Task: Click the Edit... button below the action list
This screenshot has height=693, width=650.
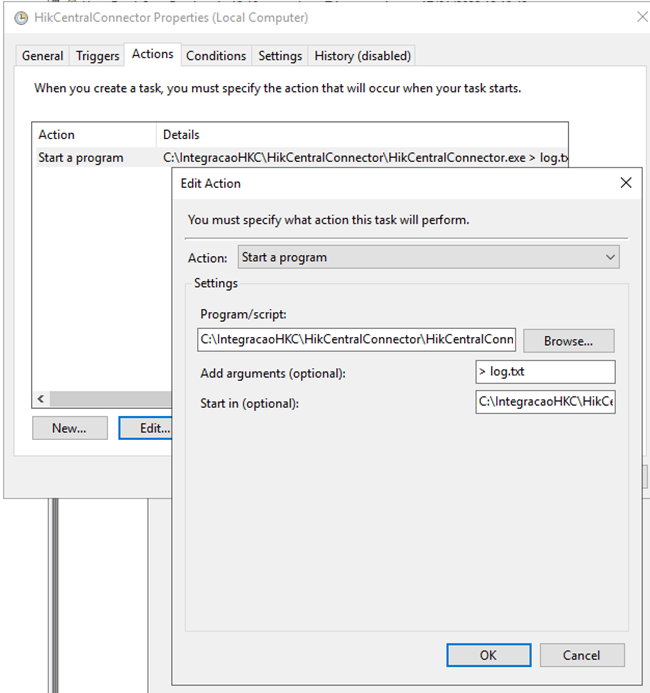Action: pyautogui.click(x=146, y=428)
